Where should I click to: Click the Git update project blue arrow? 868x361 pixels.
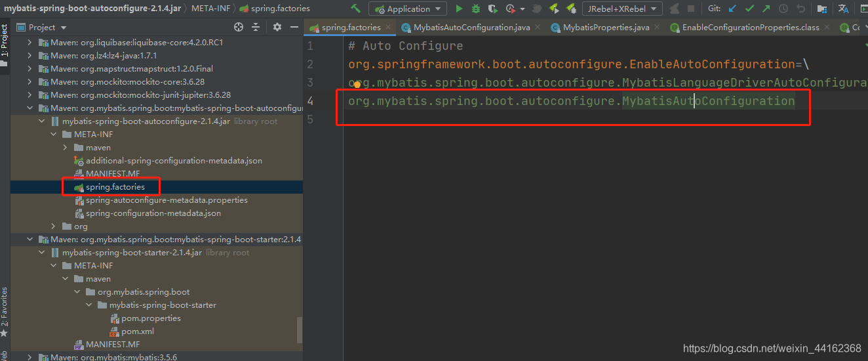[732, 9]
